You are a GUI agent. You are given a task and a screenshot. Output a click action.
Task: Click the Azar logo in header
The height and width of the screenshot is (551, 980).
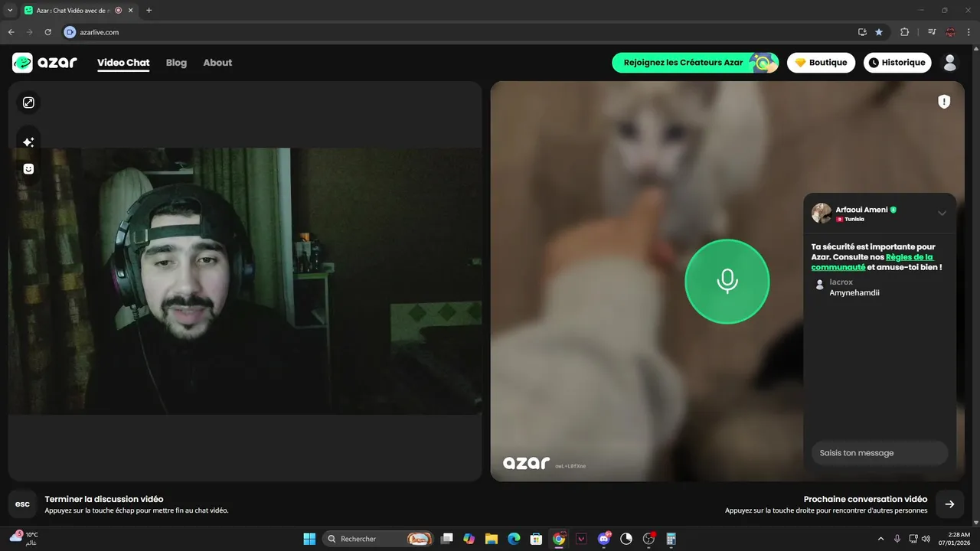44,63
